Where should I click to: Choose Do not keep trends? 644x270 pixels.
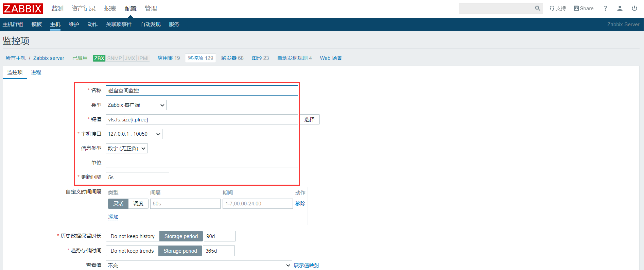[132, 251]
